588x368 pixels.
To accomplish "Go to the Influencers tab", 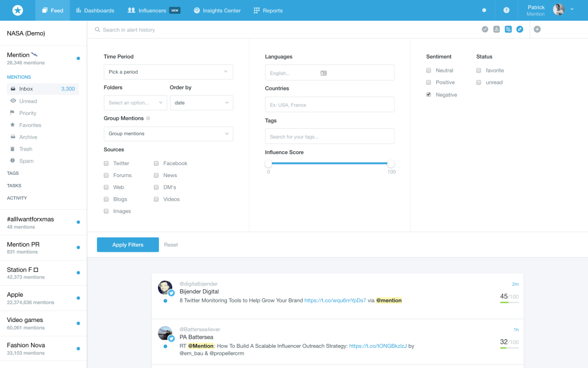I will pyautogui.click(x=154, y=10).
